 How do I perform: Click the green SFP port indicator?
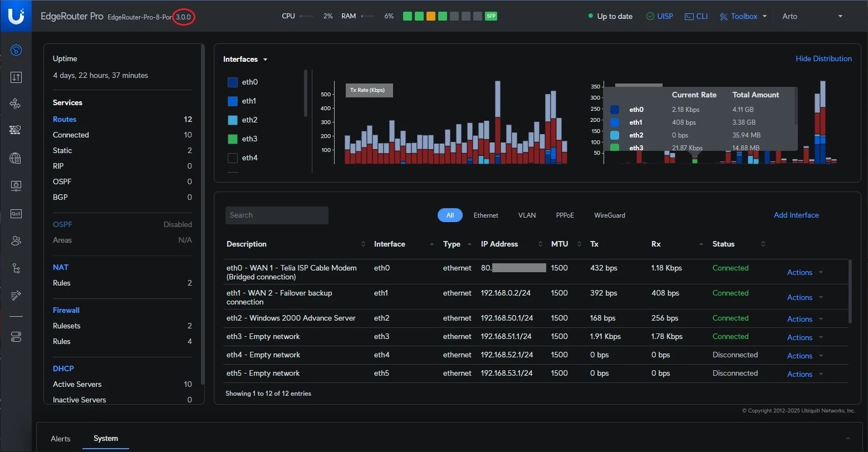[x=491, y=16]
